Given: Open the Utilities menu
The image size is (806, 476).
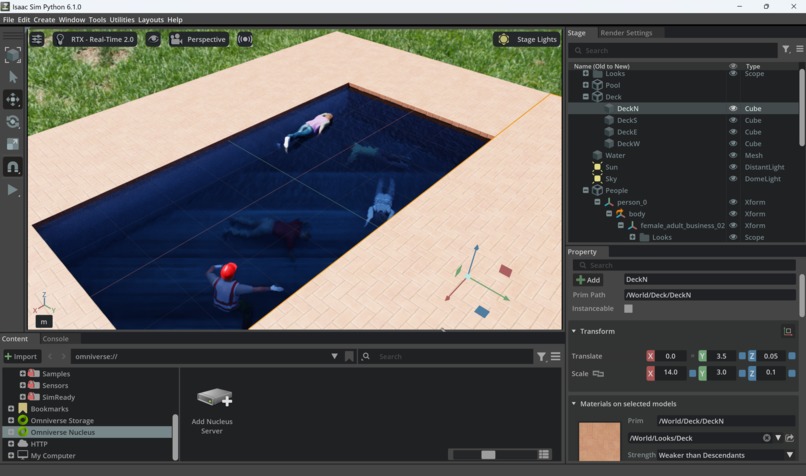Looking at the screenshot, I should coord(122,20).
